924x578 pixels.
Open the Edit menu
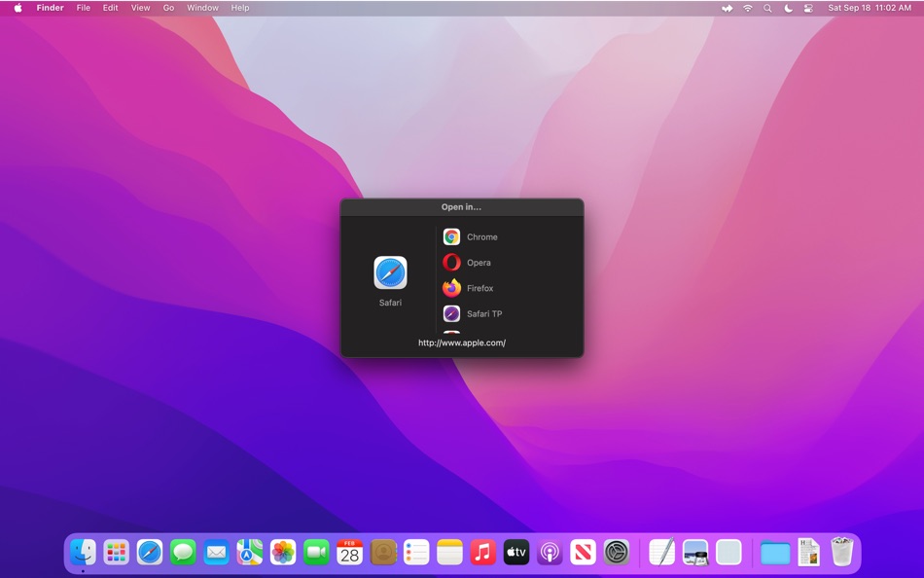pos(110,8)
